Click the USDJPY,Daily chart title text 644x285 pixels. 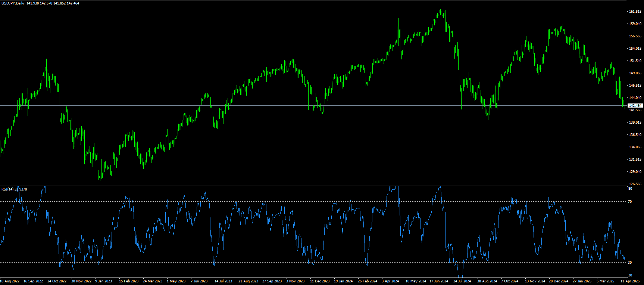pyautogui.click(x=13, y=3)
